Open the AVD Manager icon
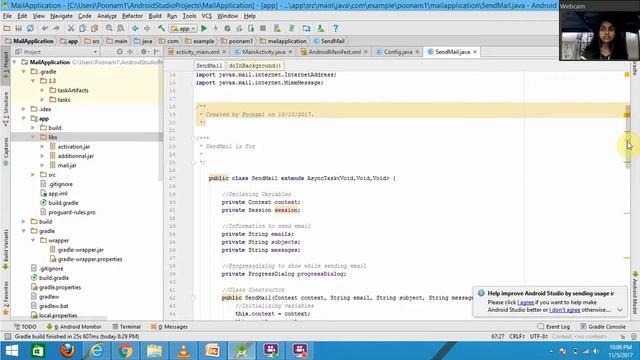640x360 pixels. pyautogui.click(x=277, y=28)
